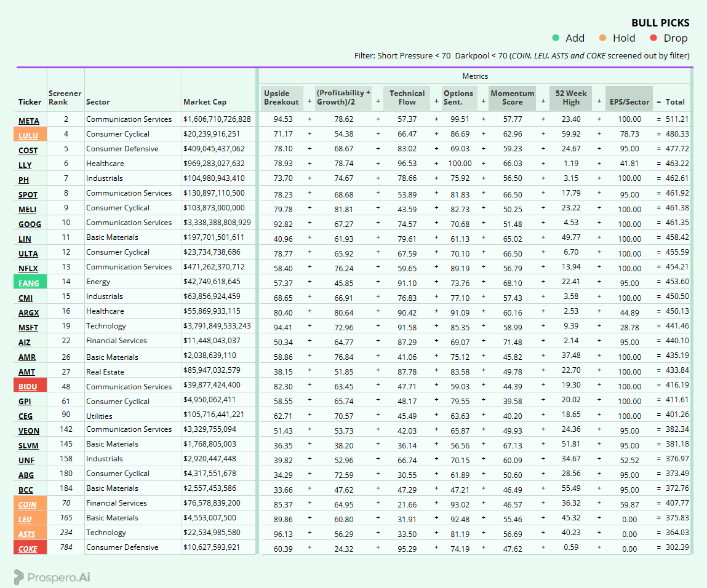Click the Market Cap column header
This screenshot has width=707, height=588.
coord(205,102)
